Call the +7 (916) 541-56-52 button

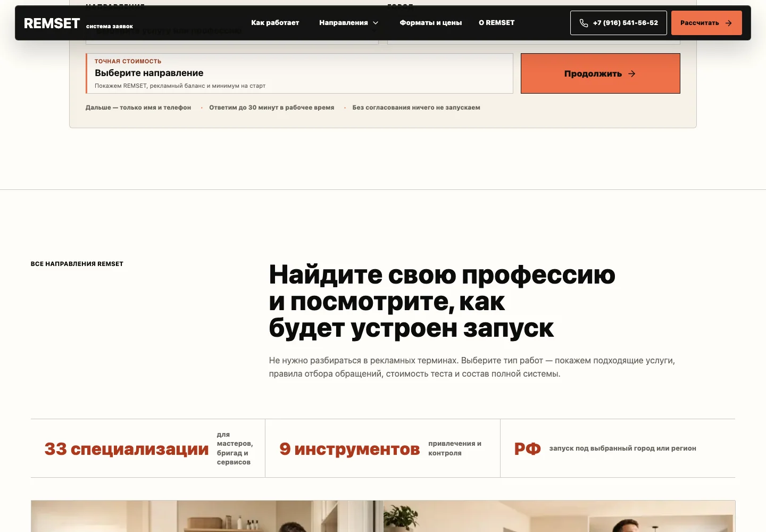[618, 23]
